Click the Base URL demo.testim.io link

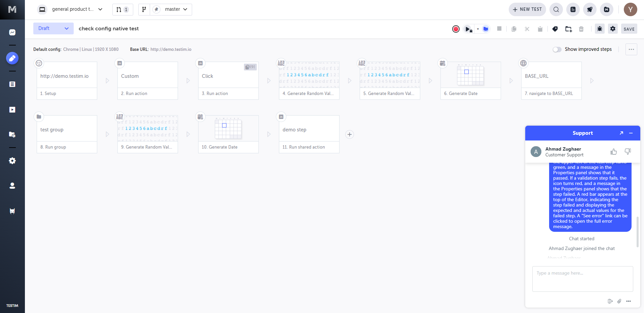(x=171, y=49)
